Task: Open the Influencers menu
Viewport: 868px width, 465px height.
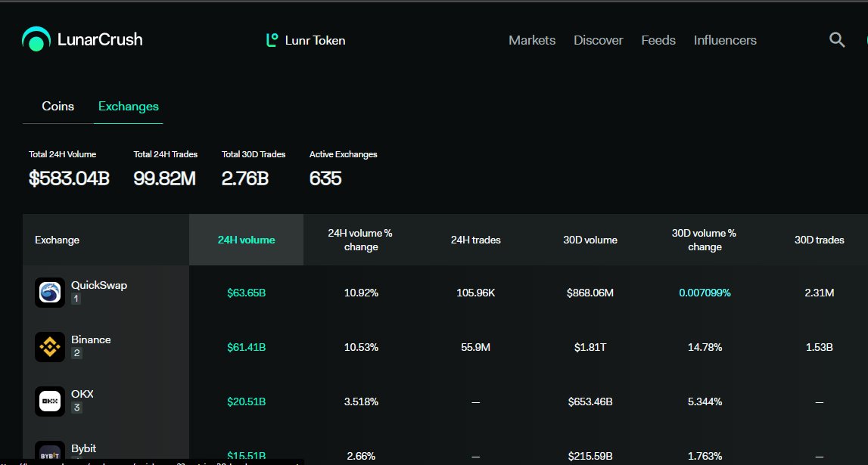Action: point(725,40)
